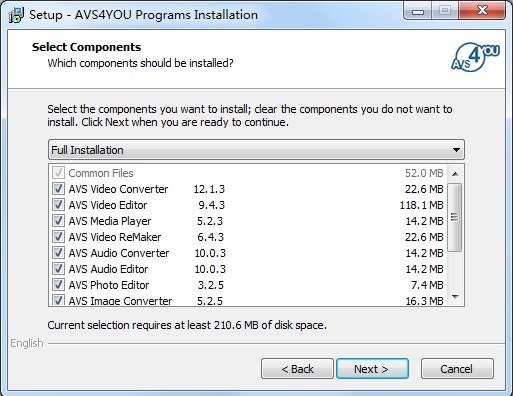Uncheck the AVS Video Editor checkbox

[58, 205]
